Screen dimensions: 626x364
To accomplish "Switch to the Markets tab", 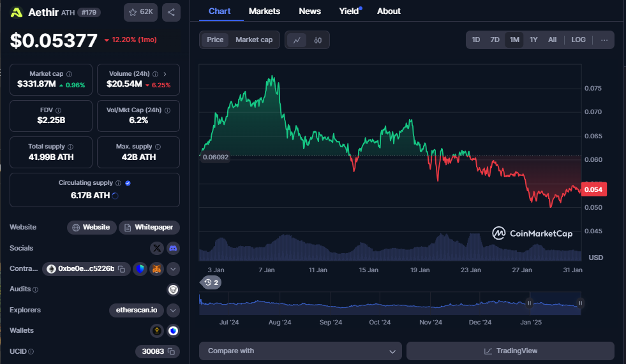I will 264,11.
